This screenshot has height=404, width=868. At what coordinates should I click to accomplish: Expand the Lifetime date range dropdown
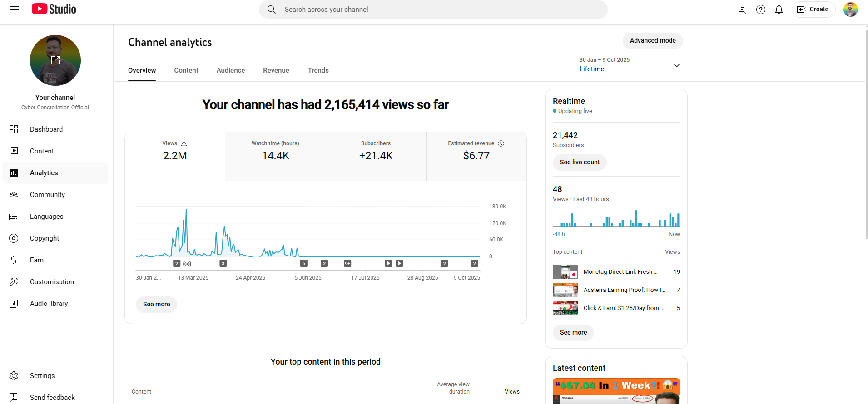(676, 65)
